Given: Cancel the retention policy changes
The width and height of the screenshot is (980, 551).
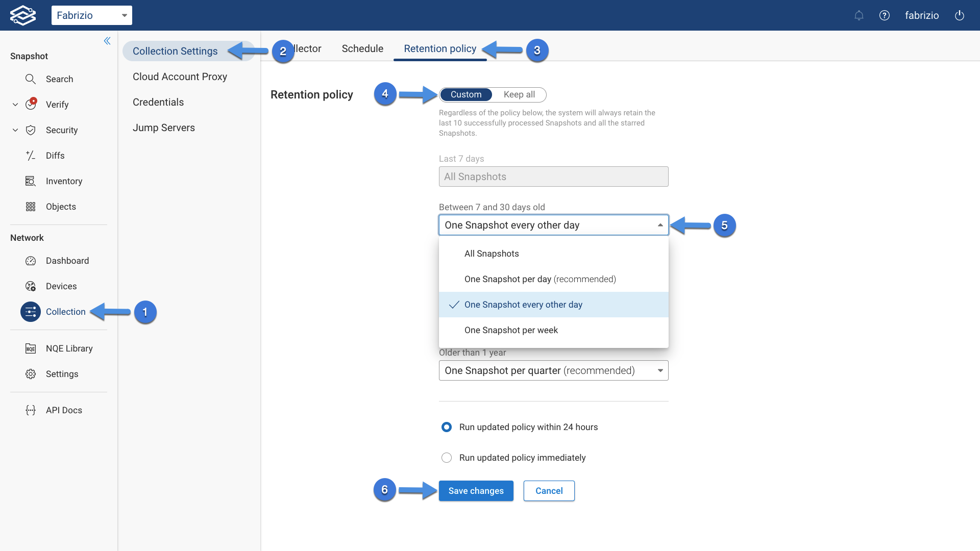Looking at the screenshot, I should click(549, 491).
